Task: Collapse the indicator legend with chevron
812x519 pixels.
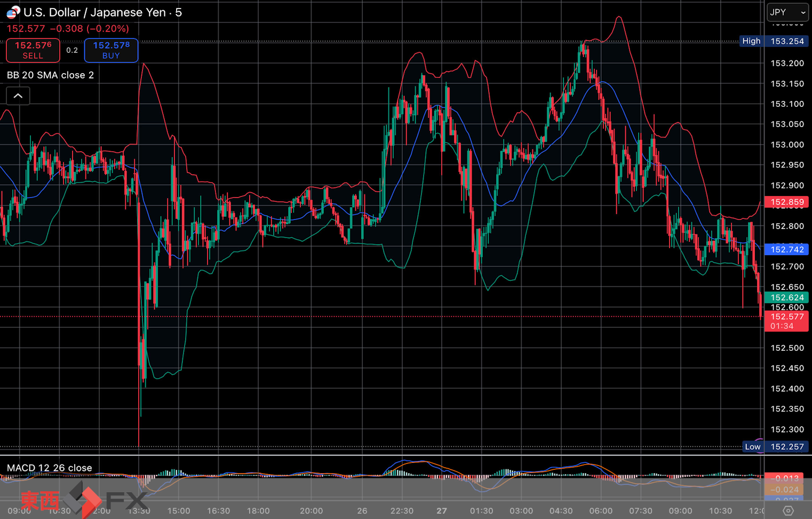Action: point(18,96)
